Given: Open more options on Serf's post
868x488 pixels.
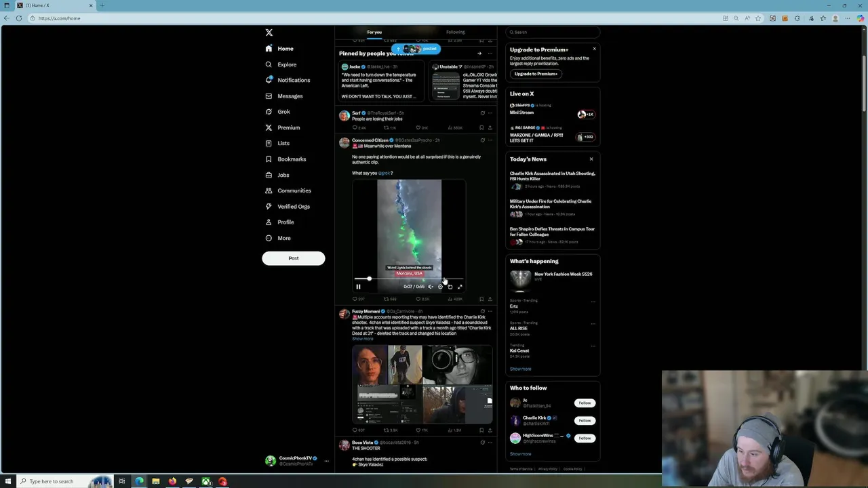Looking at the screenshot, I should point(490,113).
